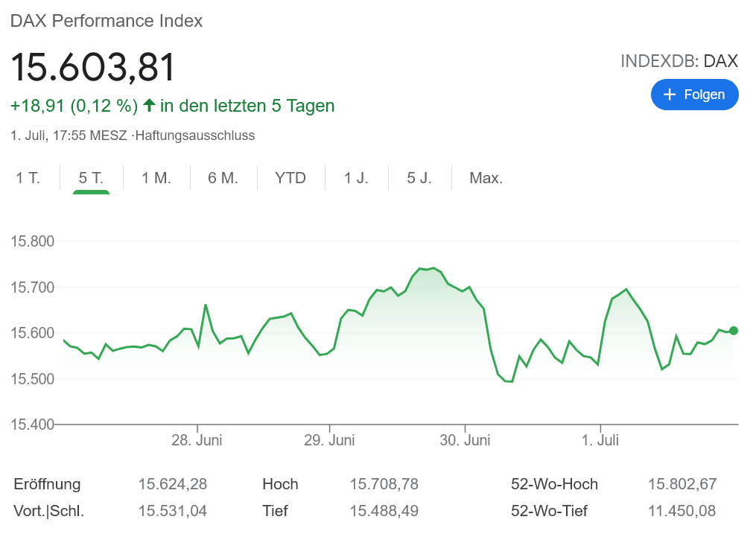Click the Eröffnung value 15.624,28

tap(172, 484)
